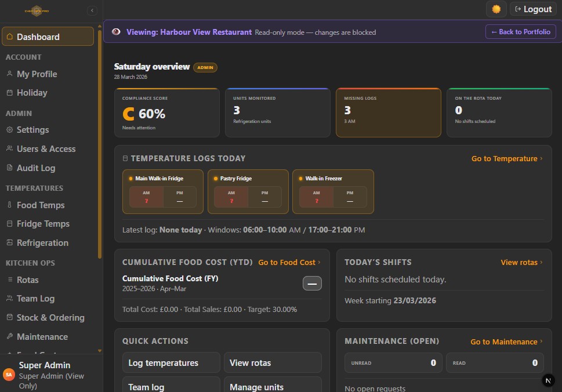Select the Main Walk-in Fridge PM slot
Image resolution: width=562 pixels, height=392 pixels.
180,197
